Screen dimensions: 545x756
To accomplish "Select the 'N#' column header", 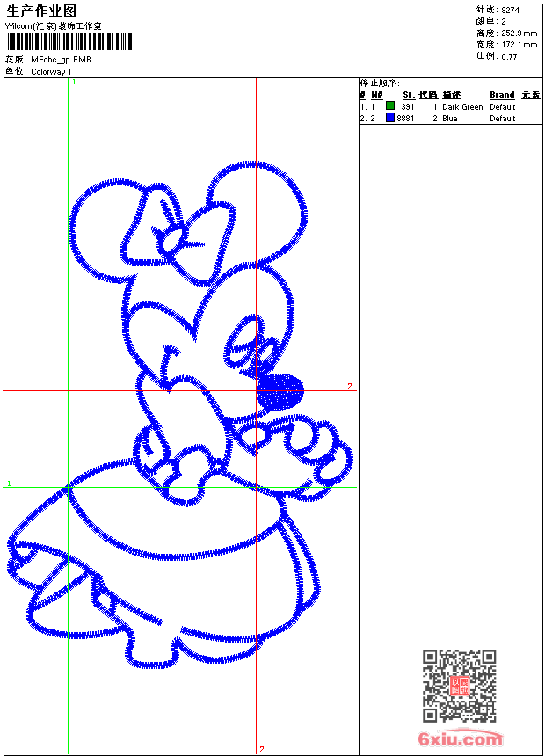I will [x=377, y=95].
